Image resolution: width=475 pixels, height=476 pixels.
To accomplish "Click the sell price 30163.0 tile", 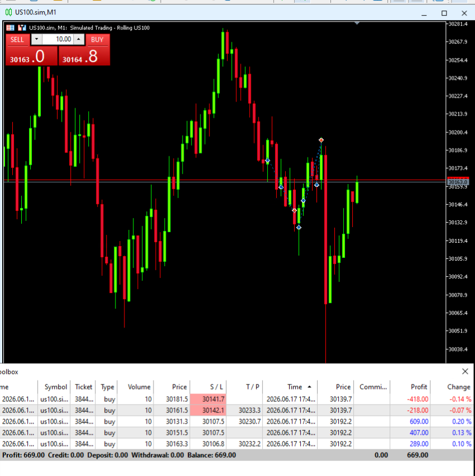I will (x=32, y=56).
